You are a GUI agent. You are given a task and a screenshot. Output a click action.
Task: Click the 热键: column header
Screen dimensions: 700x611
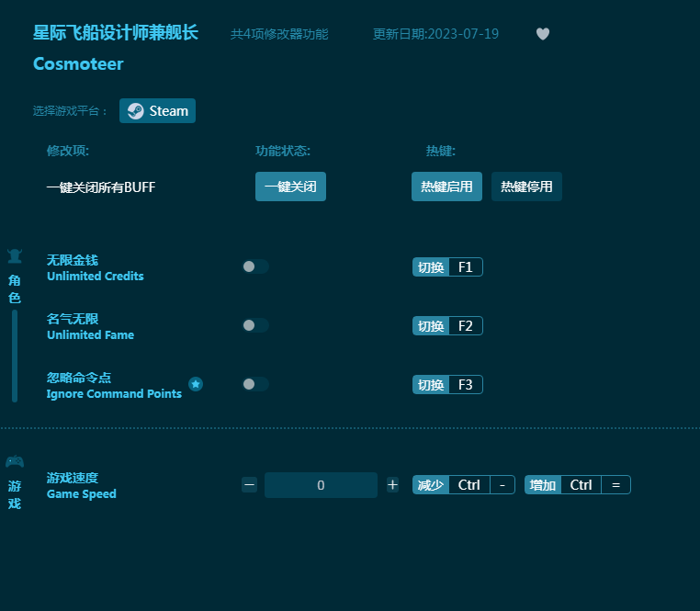coord(441,151)
